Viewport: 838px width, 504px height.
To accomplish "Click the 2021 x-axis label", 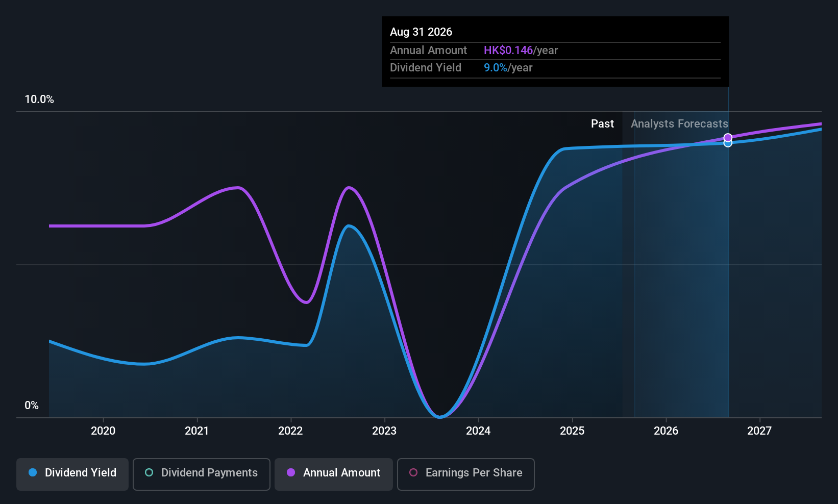I will coord(197,431).
